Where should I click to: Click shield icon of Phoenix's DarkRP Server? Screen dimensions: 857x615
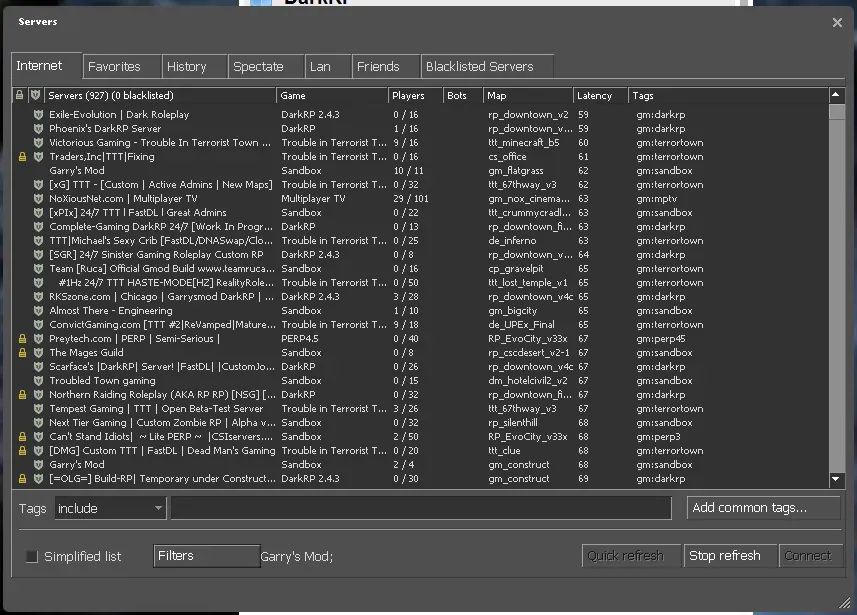click(38, 129)
